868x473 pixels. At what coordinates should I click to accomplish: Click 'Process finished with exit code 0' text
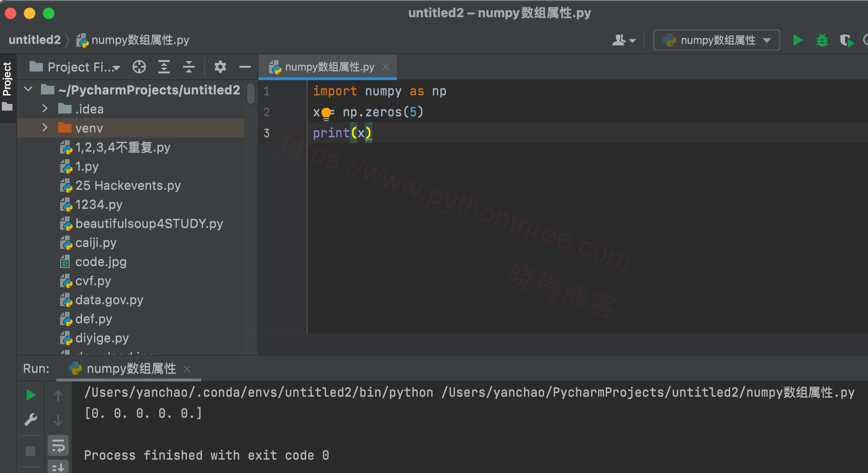pyautogui.click(x=207, y=455)
